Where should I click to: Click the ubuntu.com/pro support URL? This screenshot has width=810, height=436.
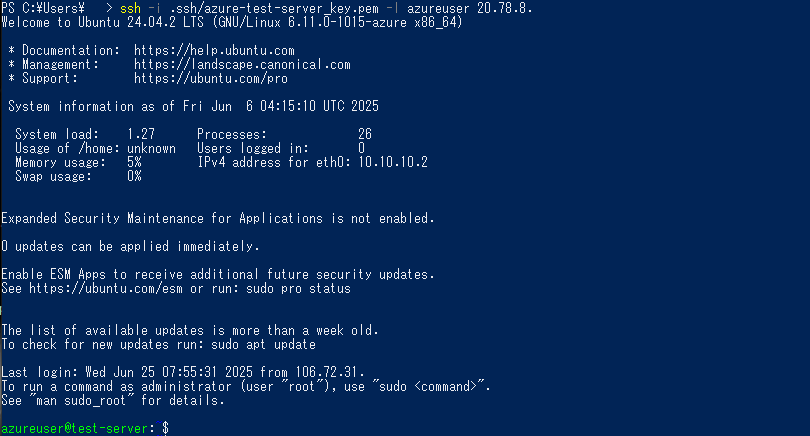point(211,79)
